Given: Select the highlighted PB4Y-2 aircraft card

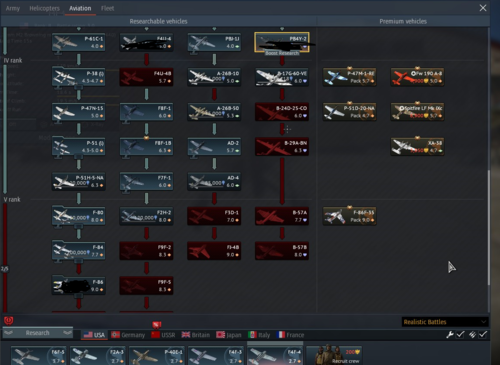Looking at the screenshot, I should [282, 42].
